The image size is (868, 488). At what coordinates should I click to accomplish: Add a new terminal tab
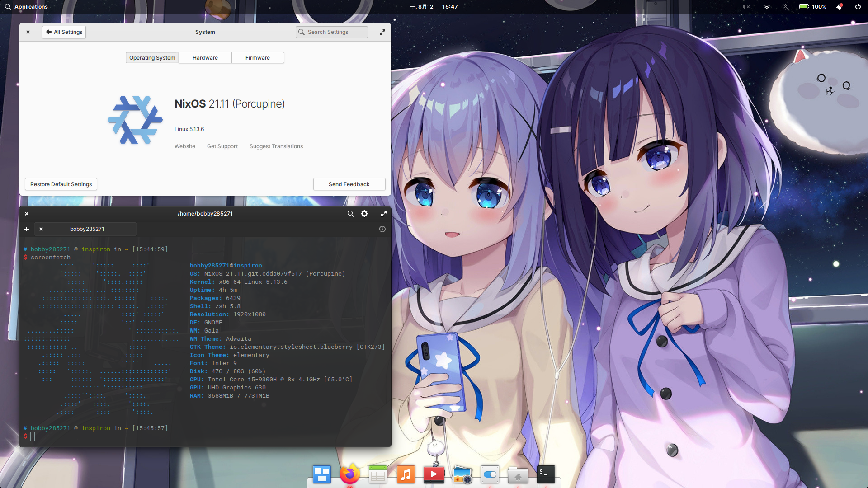[27, 229]
